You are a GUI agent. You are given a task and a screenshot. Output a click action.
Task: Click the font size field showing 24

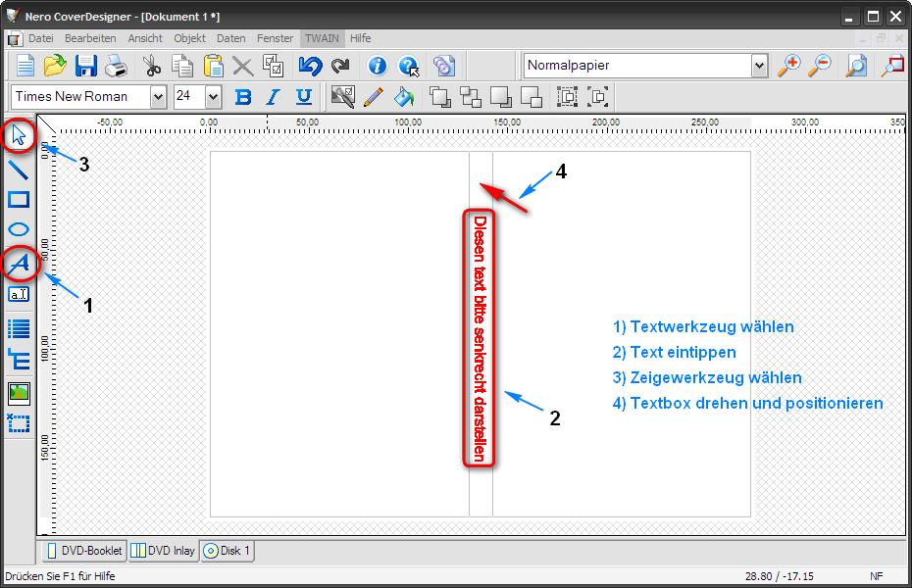[190, 97]
